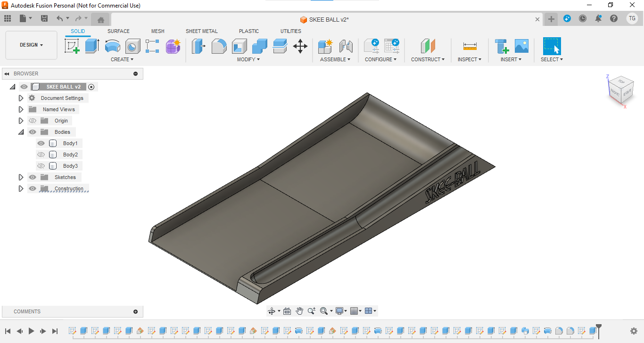Select the Offset Face tool
Screen dimensions: 644x343
pos(280,46)
